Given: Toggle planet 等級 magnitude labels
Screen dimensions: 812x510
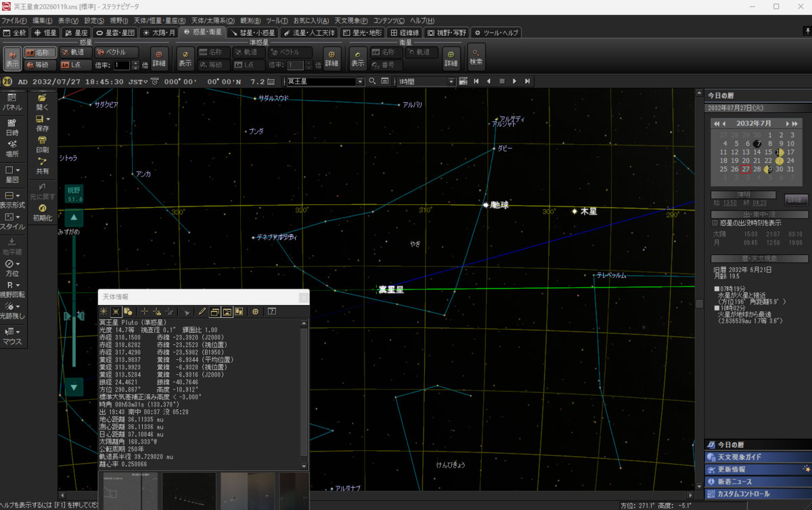Looking at the screenshot, I should (40, 65).
